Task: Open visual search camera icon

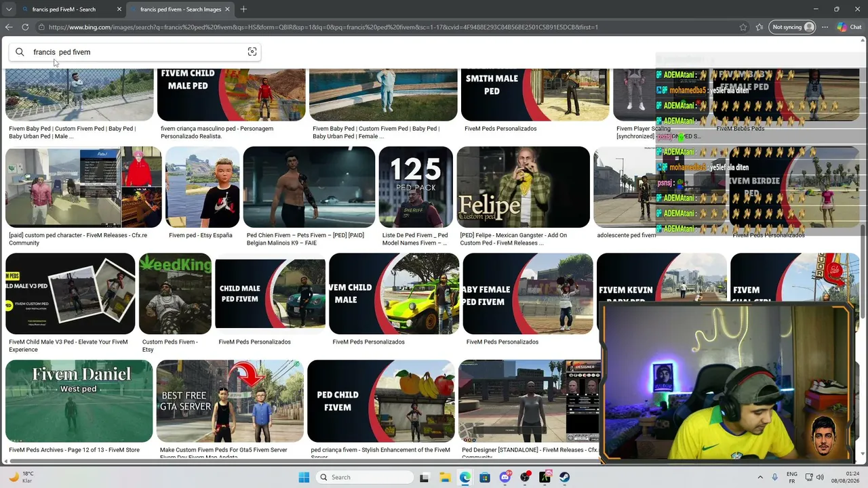Action: (252, 52)
